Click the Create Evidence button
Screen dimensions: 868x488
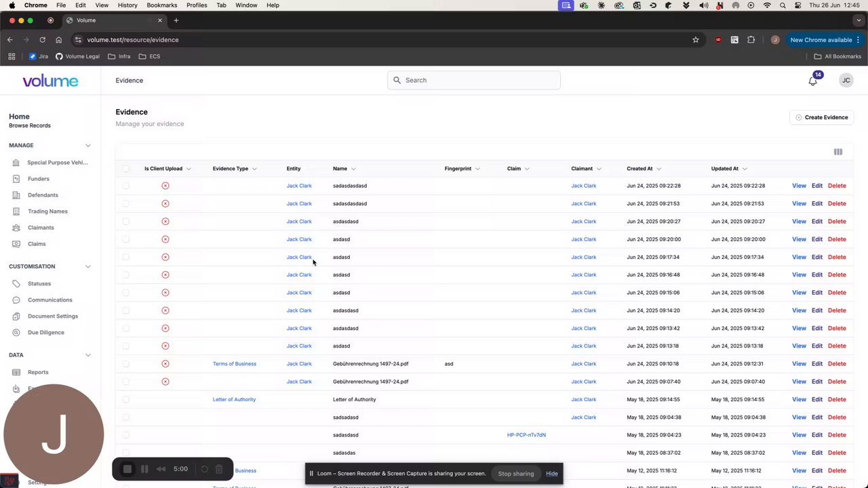pos(821,118)
